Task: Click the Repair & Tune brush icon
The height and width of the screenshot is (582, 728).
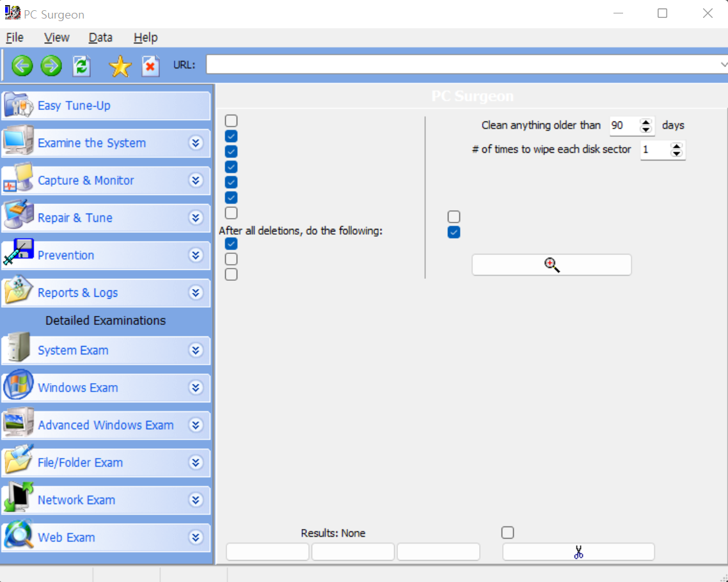Action: click(x=18, y=215)
